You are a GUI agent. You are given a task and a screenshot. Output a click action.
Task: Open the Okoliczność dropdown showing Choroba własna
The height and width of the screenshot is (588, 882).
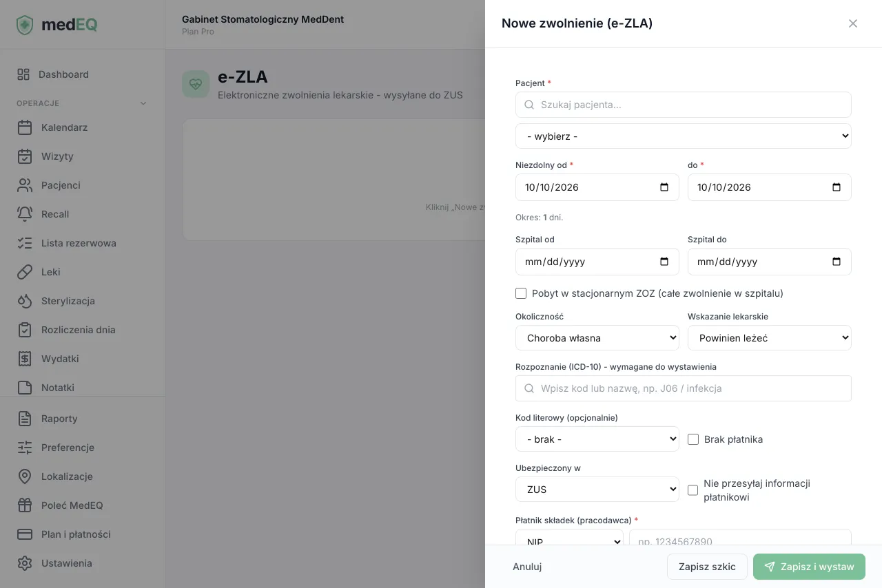click(x=597, y=338)
